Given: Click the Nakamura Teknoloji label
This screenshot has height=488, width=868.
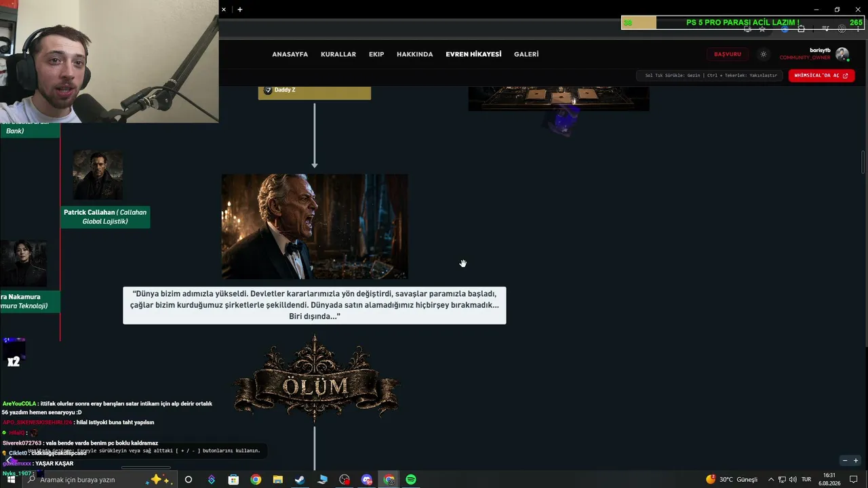Looking at the screenshot, I should [x=30, y=302].
